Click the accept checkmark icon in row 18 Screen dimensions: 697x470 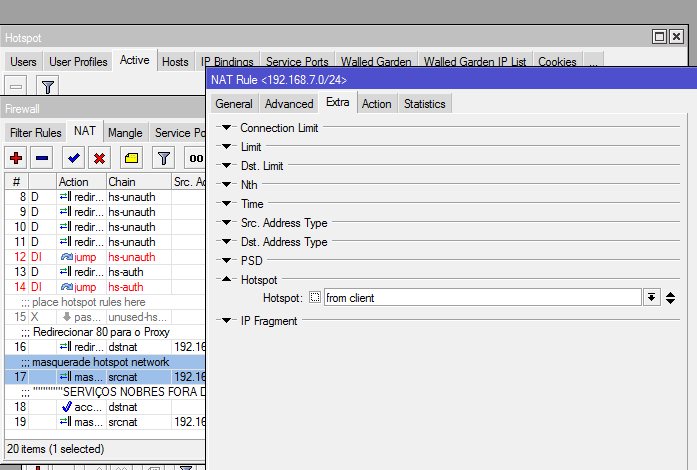[67, 406]
